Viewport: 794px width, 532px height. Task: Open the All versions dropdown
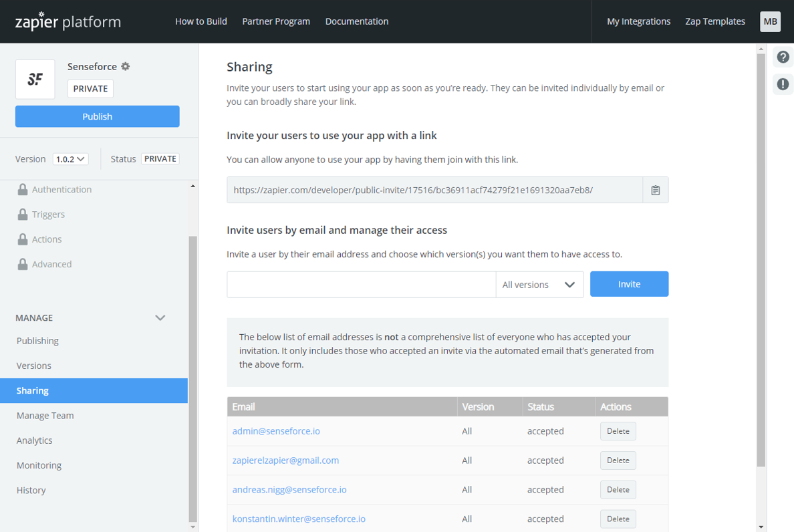click(539, 285)
